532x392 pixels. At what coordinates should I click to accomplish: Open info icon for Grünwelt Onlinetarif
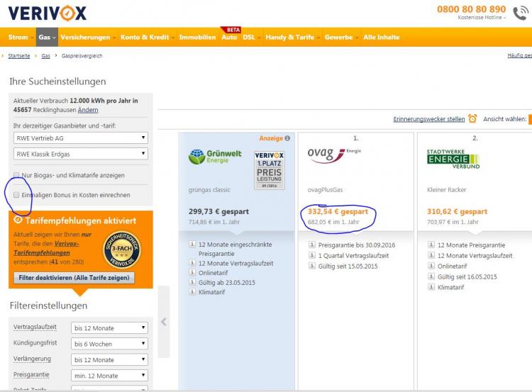point(192,272)
